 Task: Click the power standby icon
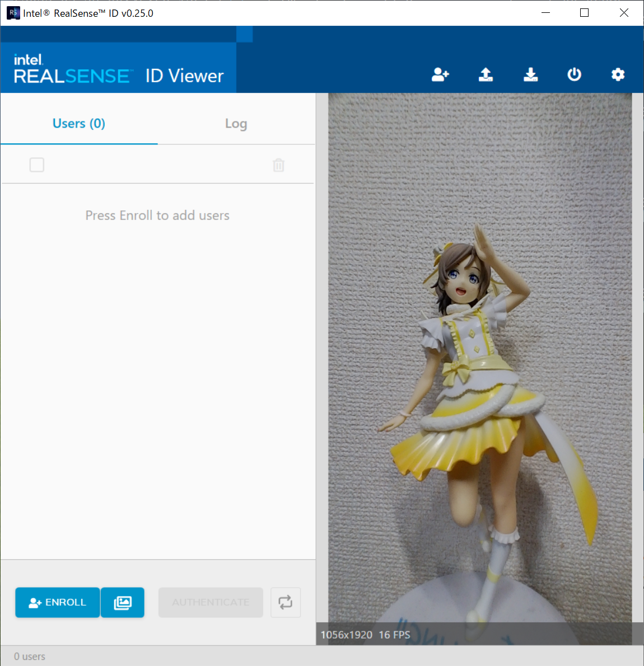[574, 74]
